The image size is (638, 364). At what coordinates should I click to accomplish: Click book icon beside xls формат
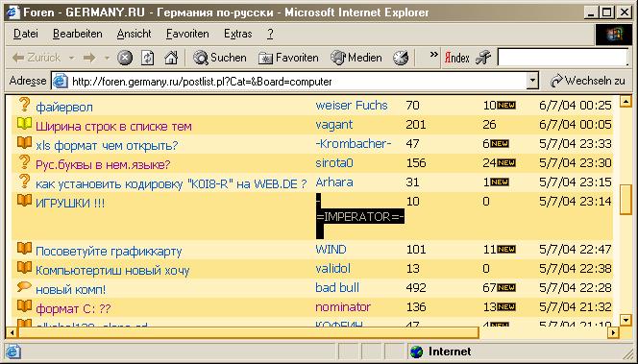24,142
